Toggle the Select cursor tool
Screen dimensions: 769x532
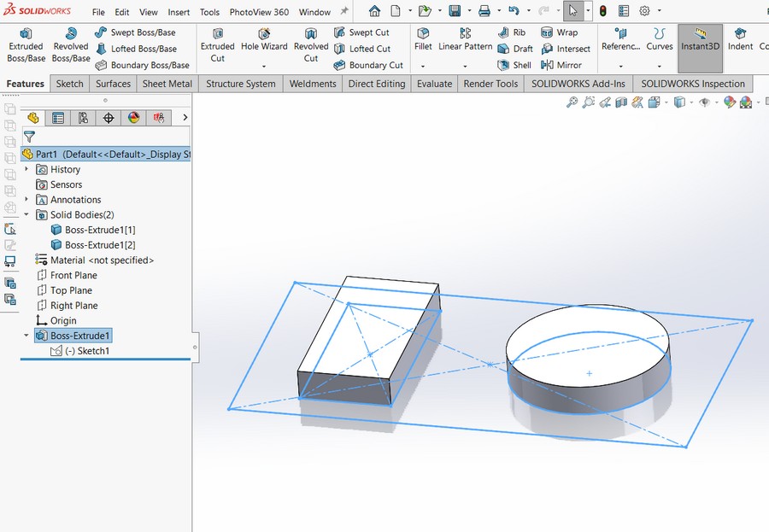click(573, 11)
